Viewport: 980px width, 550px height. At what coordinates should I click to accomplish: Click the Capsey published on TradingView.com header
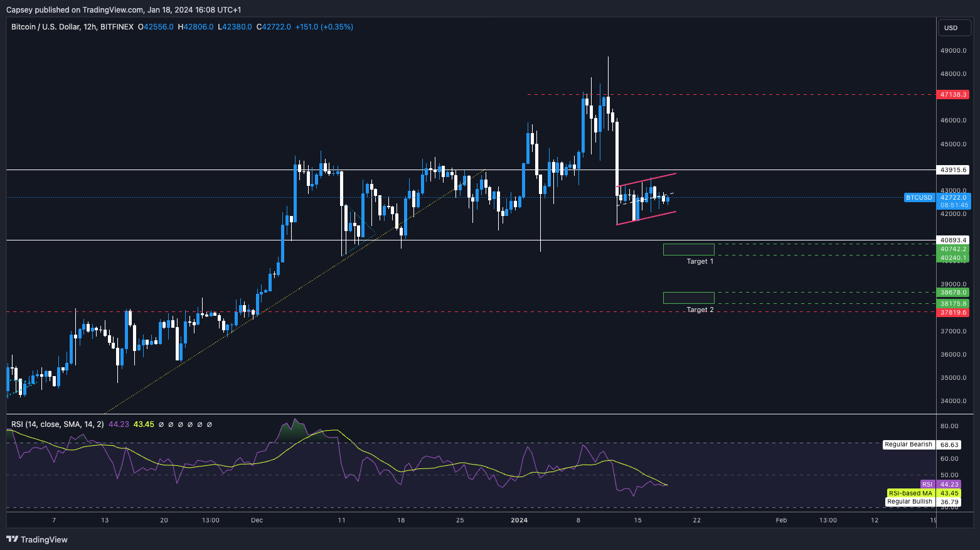(124, 9)
